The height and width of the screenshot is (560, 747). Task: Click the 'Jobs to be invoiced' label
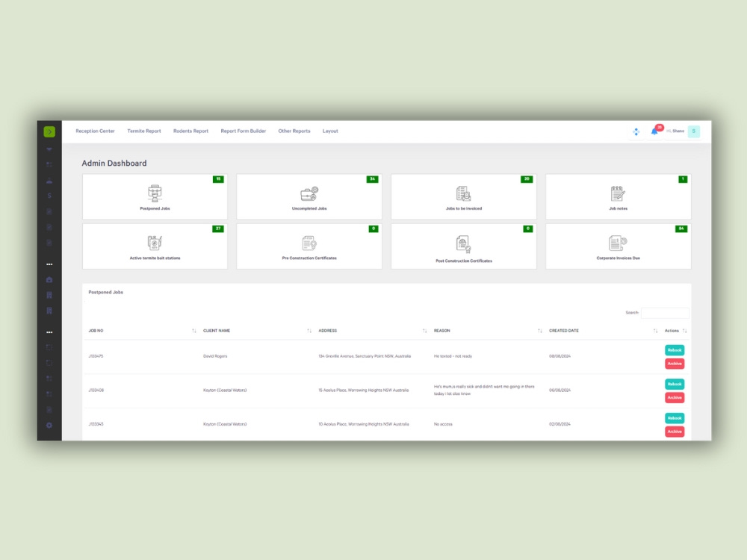(x=464, y=208)
